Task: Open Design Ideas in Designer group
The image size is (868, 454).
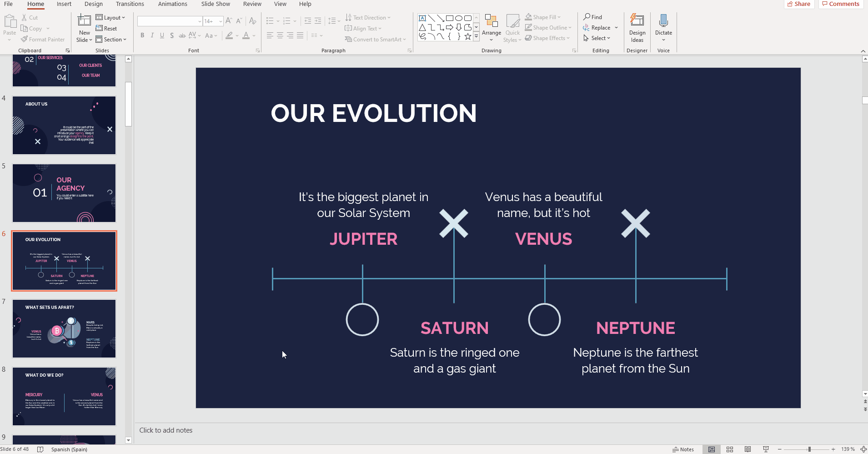Action: pyautogui.click(x=637, y=28)
